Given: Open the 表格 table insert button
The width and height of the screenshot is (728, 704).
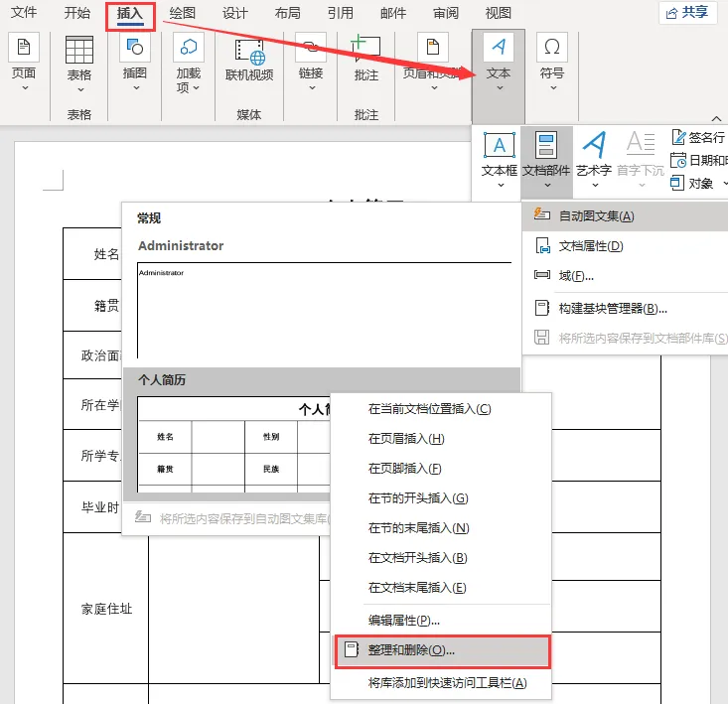Looking at the screenshot, I should tap(78, 64).
